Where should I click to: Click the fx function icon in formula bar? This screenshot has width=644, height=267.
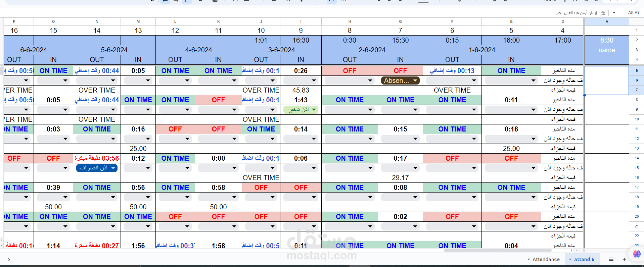[603, 13]
